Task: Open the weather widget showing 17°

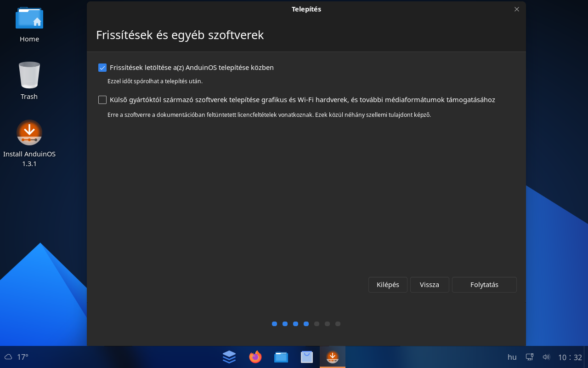Action: [17, 357]
